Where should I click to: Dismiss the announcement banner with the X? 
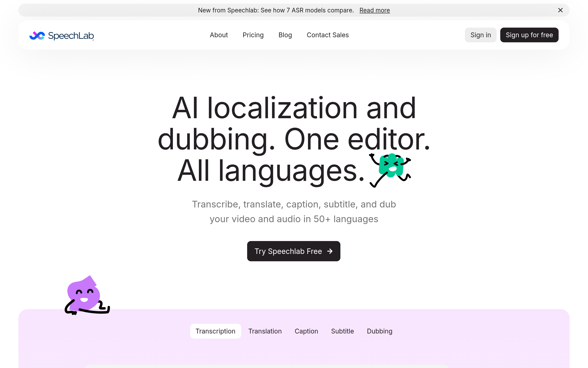(x=560, y=10)
